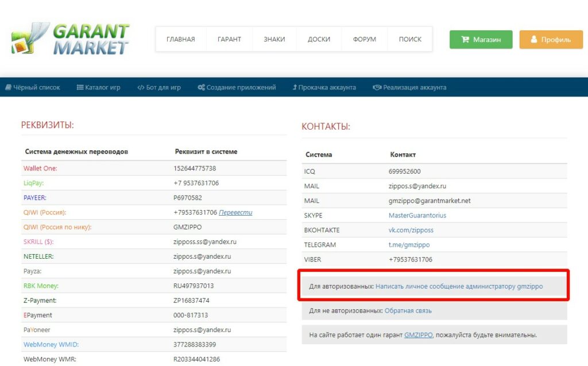Open the Профиль profile button
Image resolution: width=588 pixels, height=366 pixels.
point(550,40)
